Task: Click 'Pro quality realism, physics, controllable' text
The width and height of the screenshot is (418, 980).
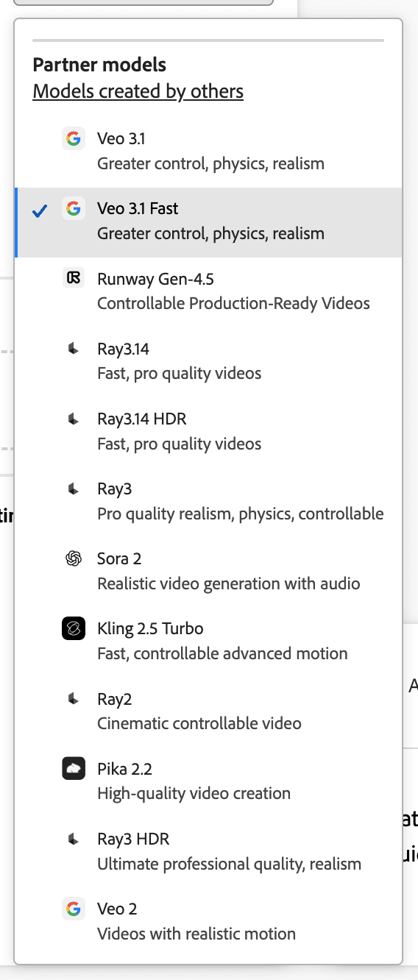Action: tap(240, 514)
